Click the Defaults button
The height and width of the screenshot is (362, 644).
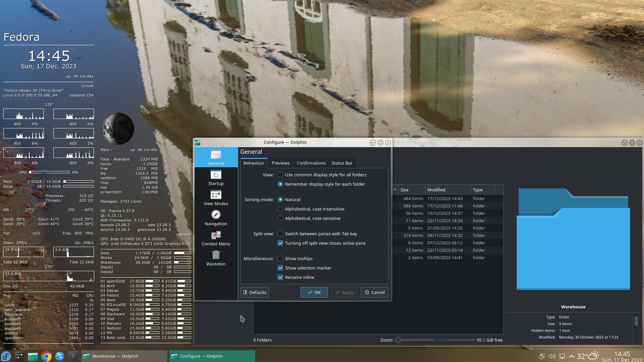(x=255, y=292)
